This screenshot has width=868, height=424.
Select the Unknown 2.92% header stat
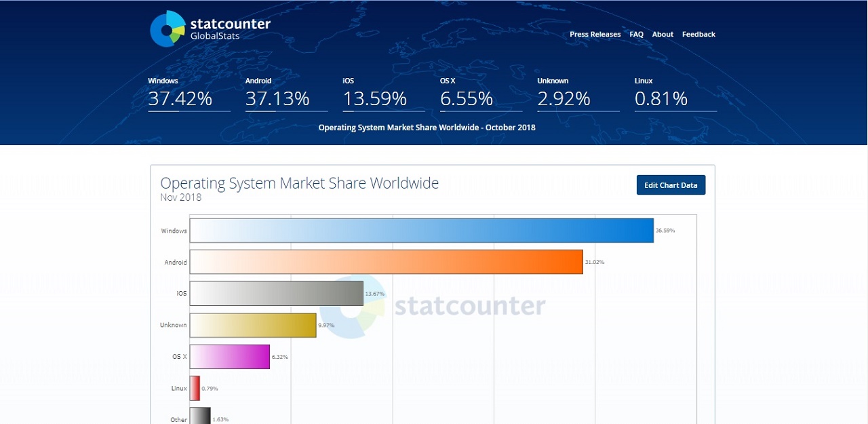[x=578, y=93]
